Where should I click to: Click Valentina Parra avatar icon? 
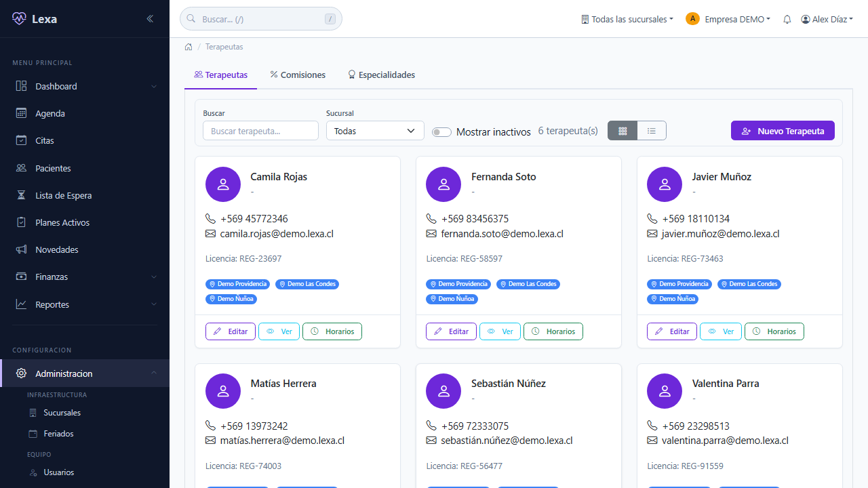(x=665, y=391)
